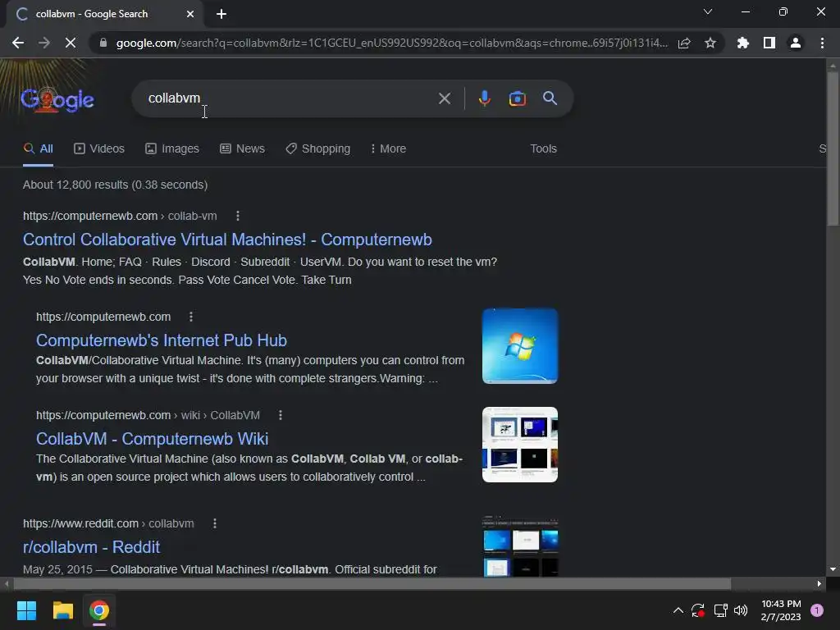This screenshot has height=630, width=840.
Task: Toggle the side panel icon
Action: [x=769, y=43]
